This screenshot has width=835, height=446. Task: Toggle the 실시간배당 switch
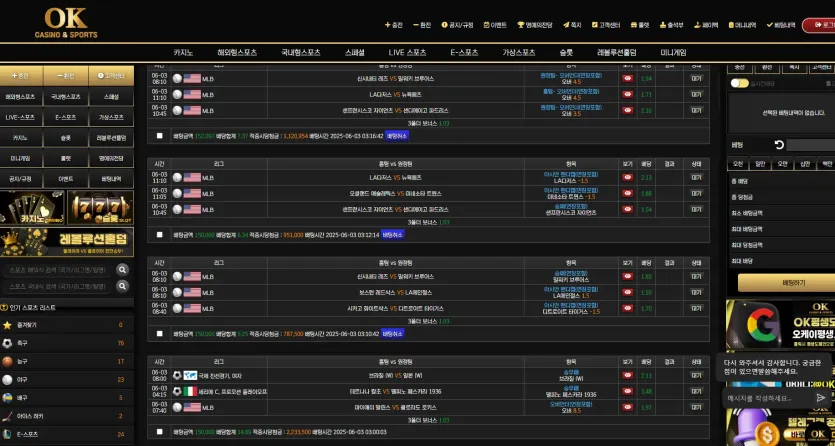click(x=739, y=83)
